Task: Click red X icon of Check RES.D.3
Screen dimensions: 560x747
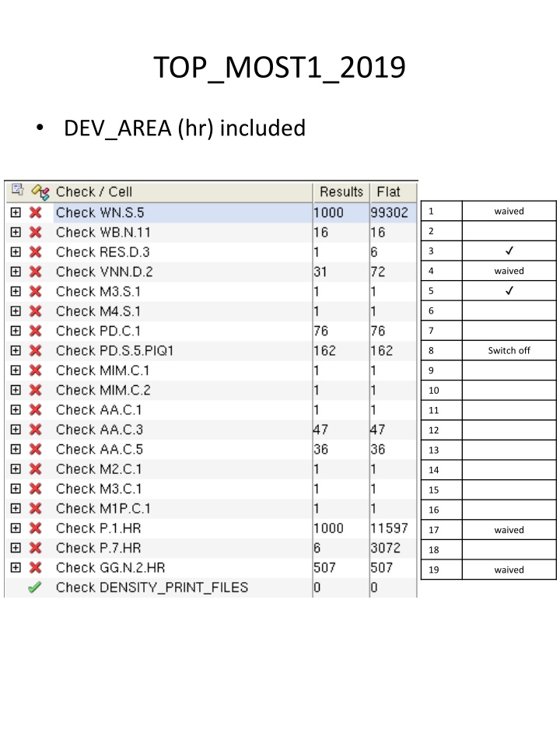Action: click(x=35, y=252)
